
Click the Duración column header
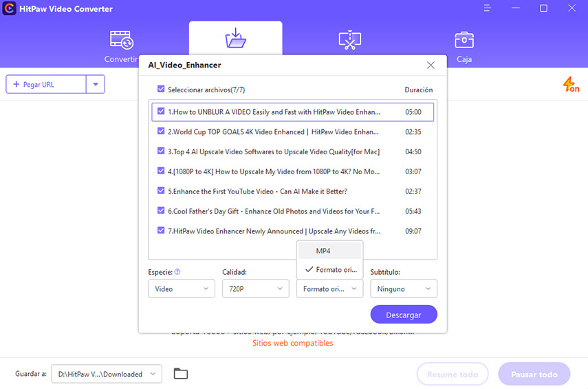tap(419, 90)
